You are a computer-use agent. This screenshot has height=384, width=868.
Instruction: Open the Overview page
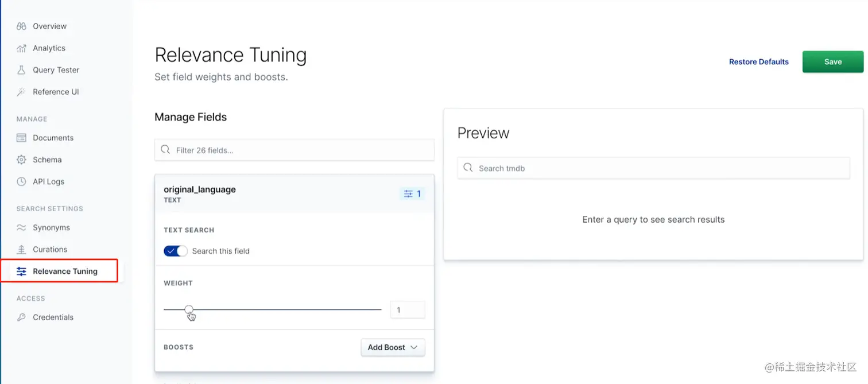(x=49, y=26)
